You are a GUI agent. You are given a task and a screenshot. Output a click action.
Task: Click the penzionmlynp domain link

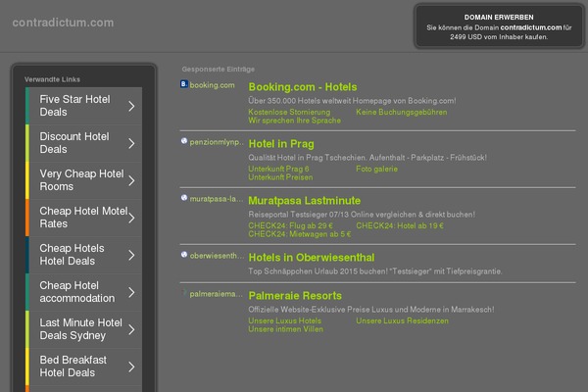pyautogui.click(x=217, y=142)
